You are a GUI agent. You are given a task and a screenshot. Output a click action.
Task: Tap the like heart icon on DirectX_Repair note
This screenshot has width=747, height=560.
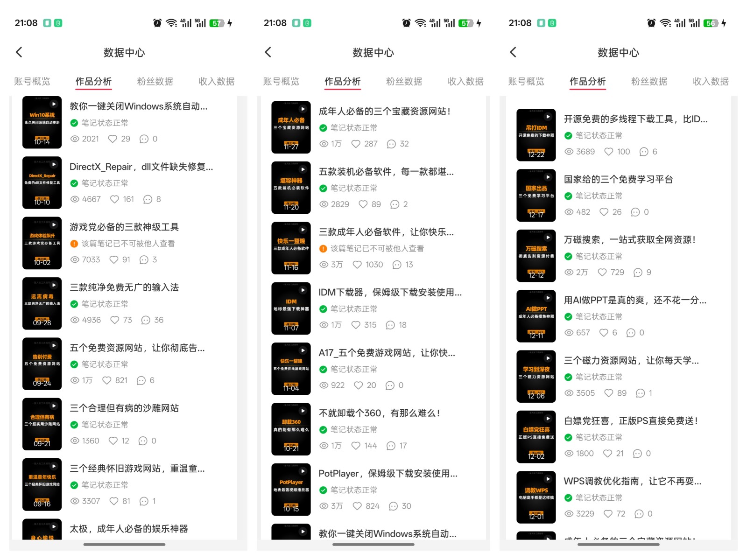click(115, 199)
